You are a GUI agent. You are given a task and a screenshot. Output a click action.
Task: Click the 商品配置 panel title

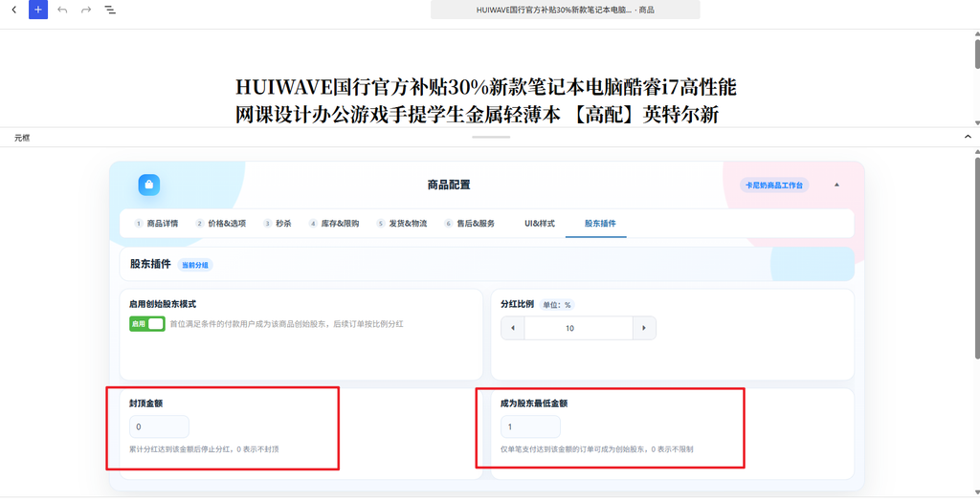click(x=449, y=185)
